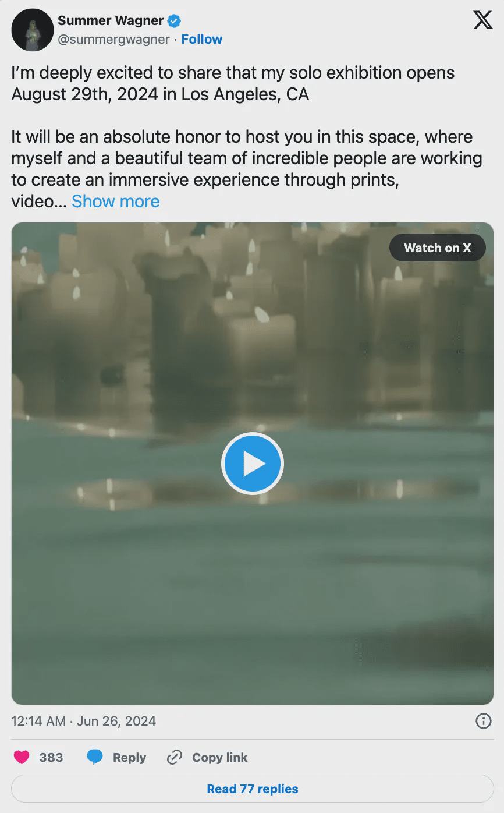The height and width of the screenshot is (813, 504).
Task: Open the info circle icon
Action: [x=484, y=722]
